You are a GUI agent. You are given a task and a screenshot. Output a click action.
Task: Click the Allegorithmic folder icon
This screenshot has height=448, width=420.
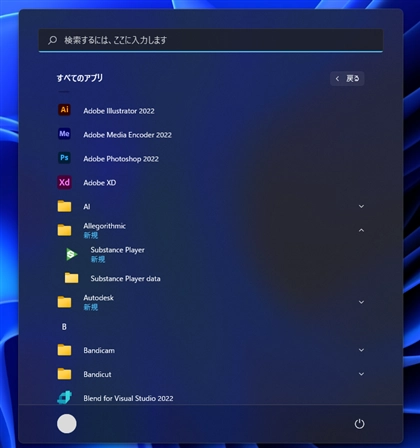coord(64,230)
